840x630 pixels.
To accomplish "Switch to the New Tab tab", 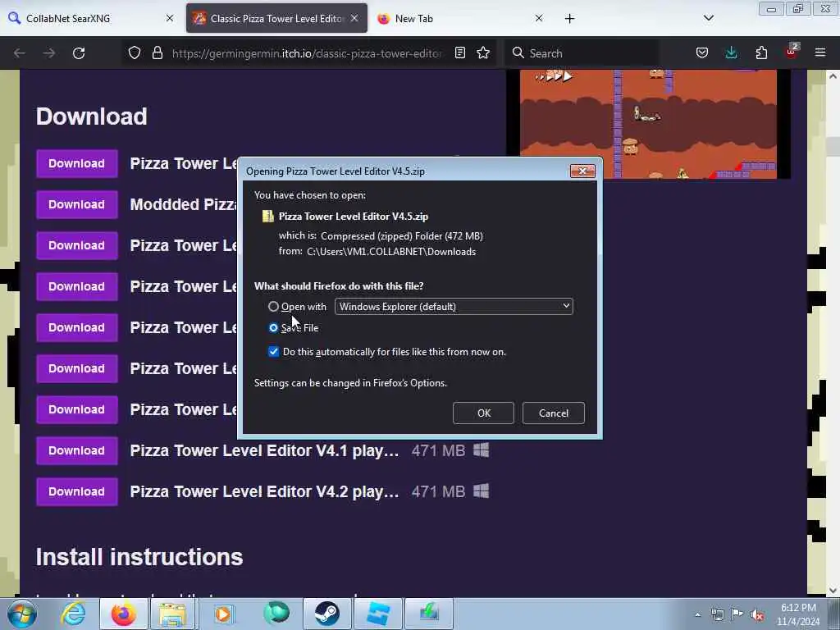I will [x=461, y=18].
